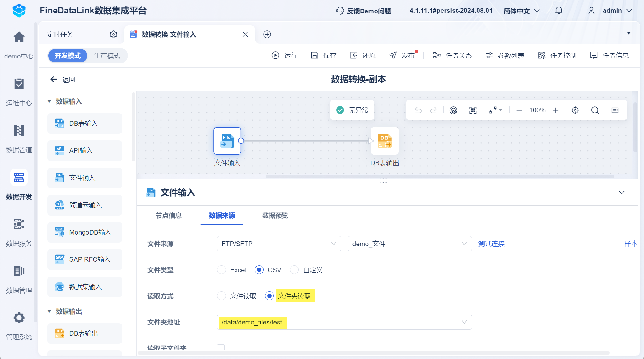This screenshot has width=644, height=359.
Task: Open the 文件夹地址 path dropdown
Action: (x=344, y=322)
